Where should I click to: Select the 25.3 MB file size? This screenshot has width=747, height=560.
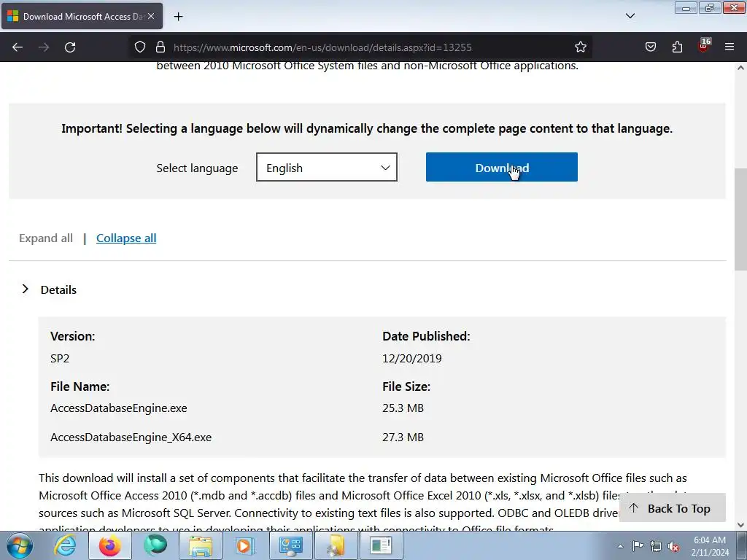click(x=403, y=408)
